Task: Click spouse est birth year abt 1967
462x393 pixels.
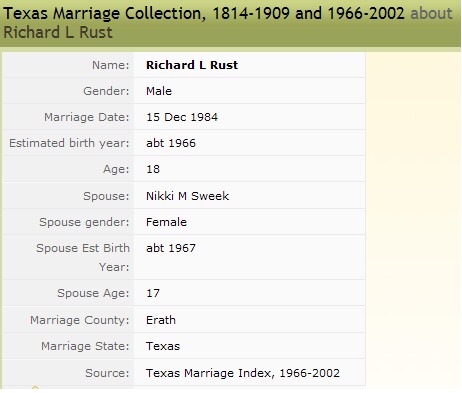Action: click(x=171, y=248)
